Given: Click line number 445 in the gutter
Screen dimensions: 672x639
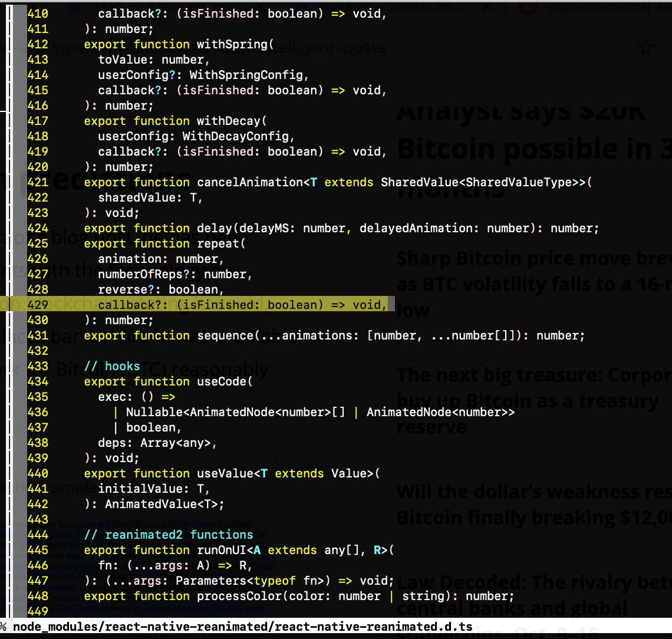Looking at the screenshot, I should coord(38,550).
